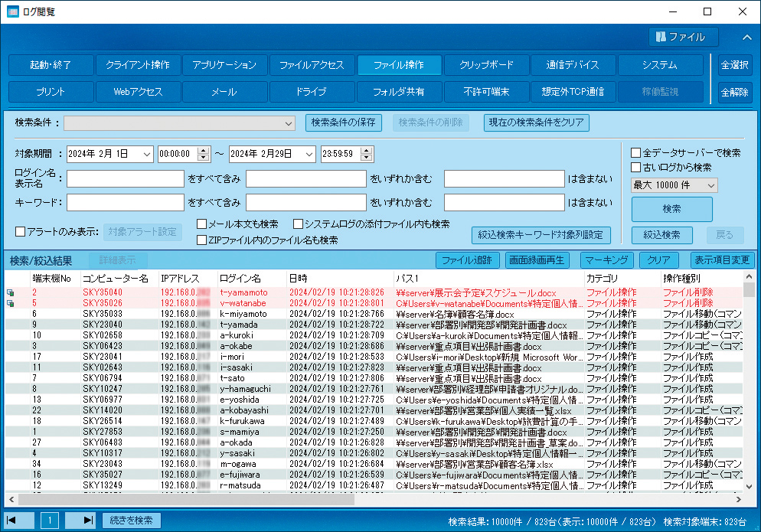Click 絞込検索キーワード対象列設定 button
Viewport: 761px width, 532px height.
click(x=541, y=235)
